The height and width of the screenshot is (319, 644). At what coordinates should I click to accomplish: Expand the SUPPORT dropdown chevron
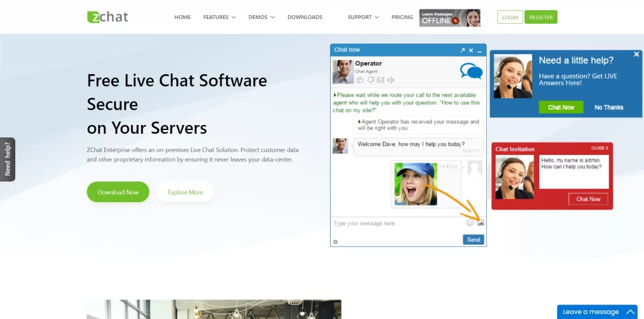click(377, 17)
